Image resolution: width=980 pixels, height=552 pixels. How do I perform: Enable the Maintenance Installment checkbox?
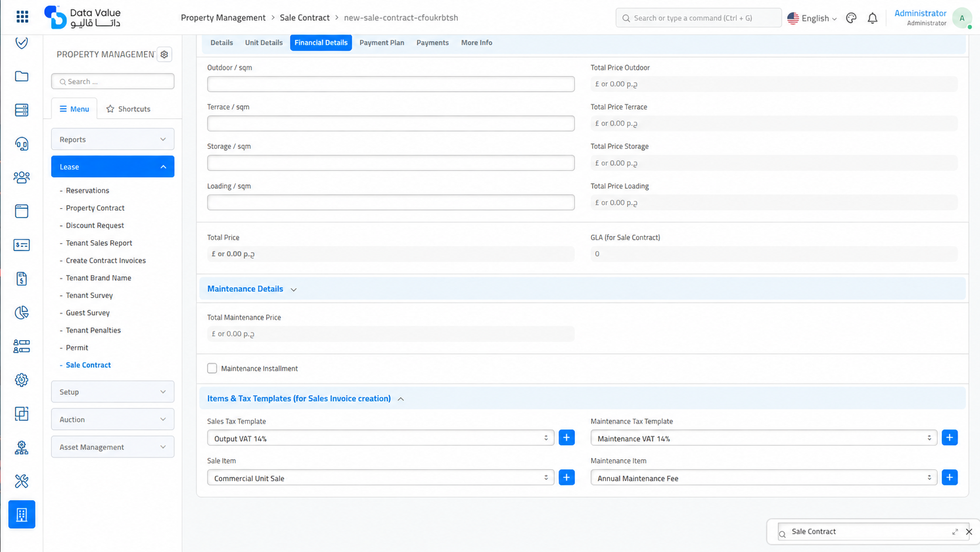click(212, 368)
